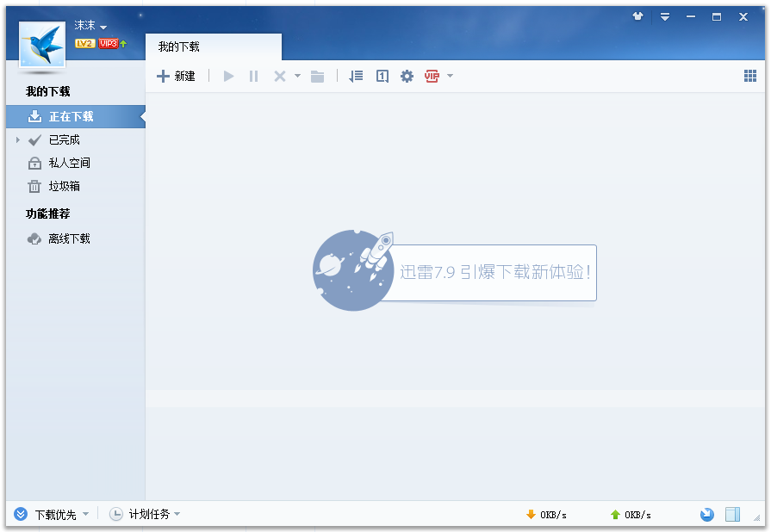Start the selected download with play icon

tap(228, 76)
